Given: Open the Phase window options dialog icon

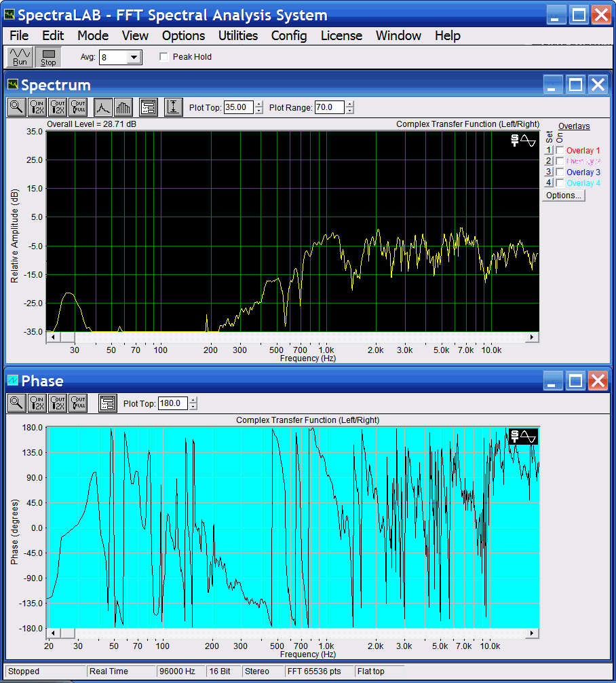Looking at the screenshot, I should coord(108,403).
